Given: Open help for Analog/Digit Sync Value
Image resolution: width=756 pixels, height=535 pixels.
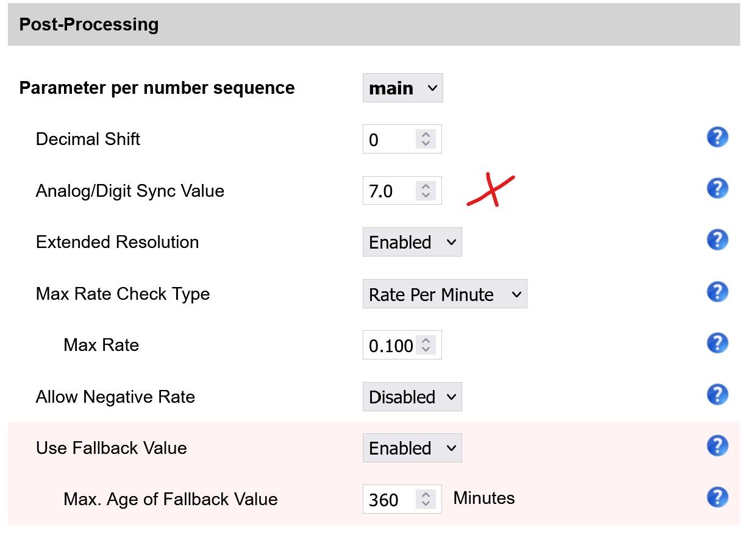Looking at the screenshot, I should 718,188.
